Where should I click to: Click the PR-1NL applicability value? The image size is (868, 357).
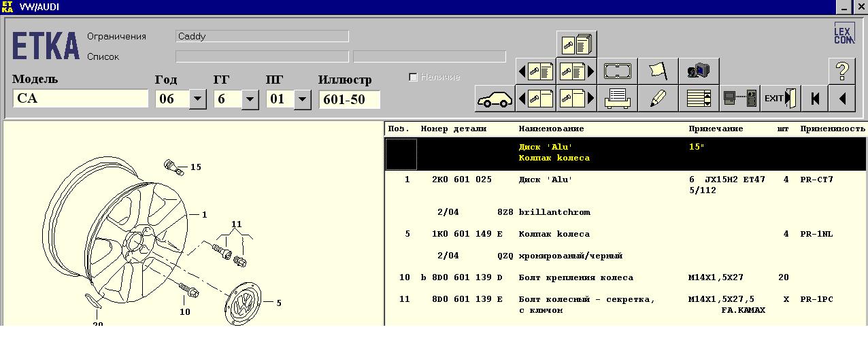[x=816, y=234]
